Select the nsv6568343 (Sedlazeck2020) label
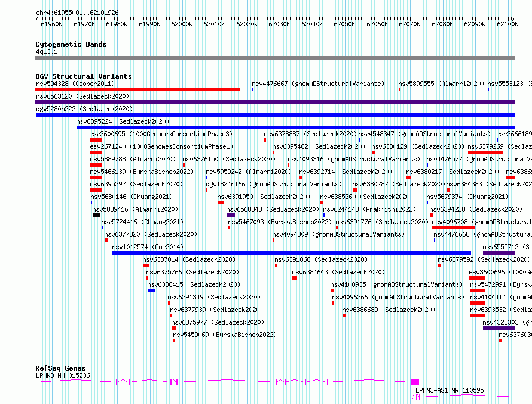The image size is (532, 404). 273,209
